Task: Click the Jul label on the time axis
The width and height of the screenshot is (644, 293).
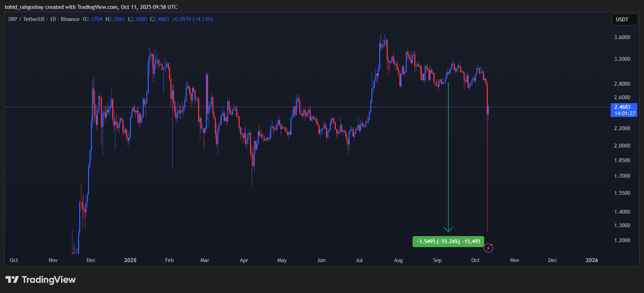Action: tap(359, 260)
